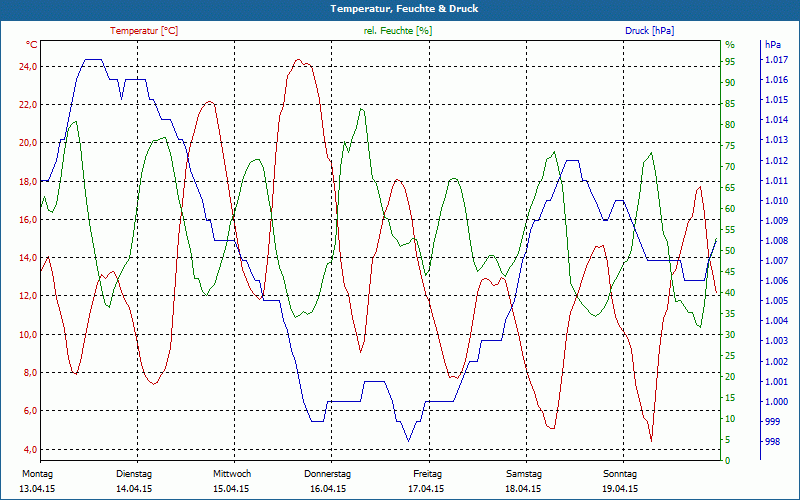The width and height of the screenshot is (800, 500).
Task: Click the blue 'hPa' axis unit label
Action: tap(773, 45)
